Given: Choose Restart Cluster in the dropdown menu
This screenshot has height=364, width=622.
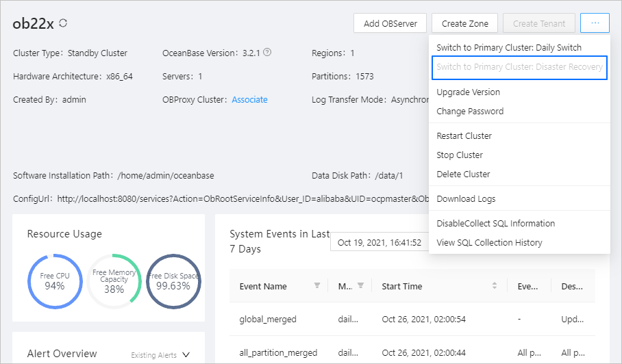Looking at the screenshot, I should 464,136.
